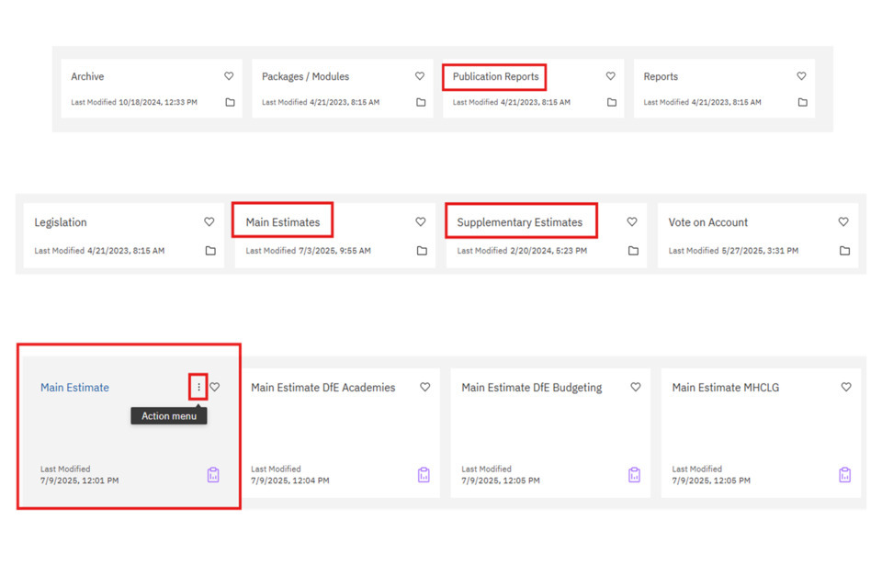Open the Supplementary Estimates folder

pos(520,222)
